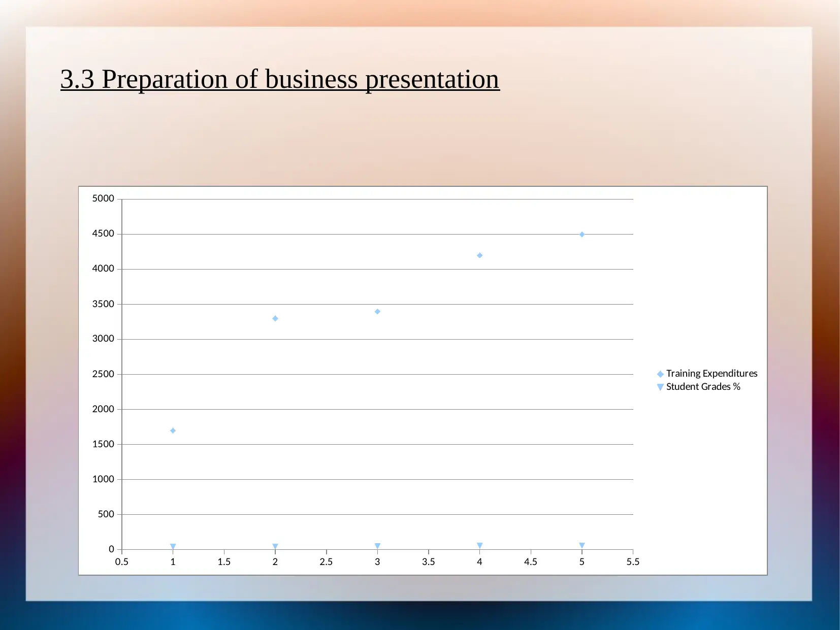Click the Training Expenditures diamond legend marker
840x630 pixels.
660,374
